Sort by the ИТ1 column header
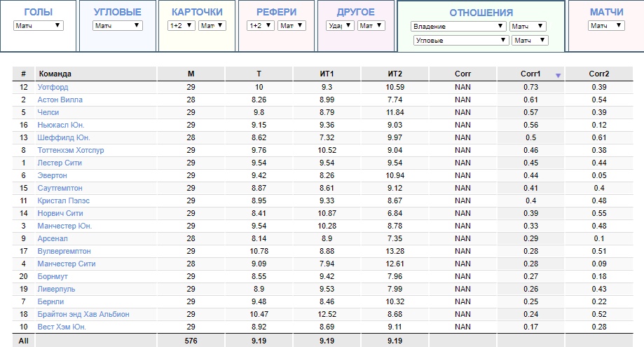The height and width of the screenshot is (347, 644). click(327, 74)
